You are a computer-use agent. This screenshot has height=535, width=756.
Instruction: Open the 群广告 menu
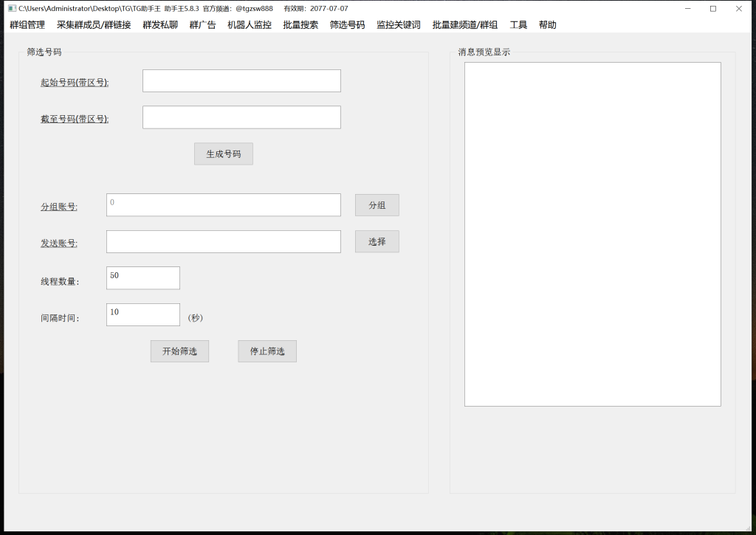pyautogui.click(x=203, y=25)
